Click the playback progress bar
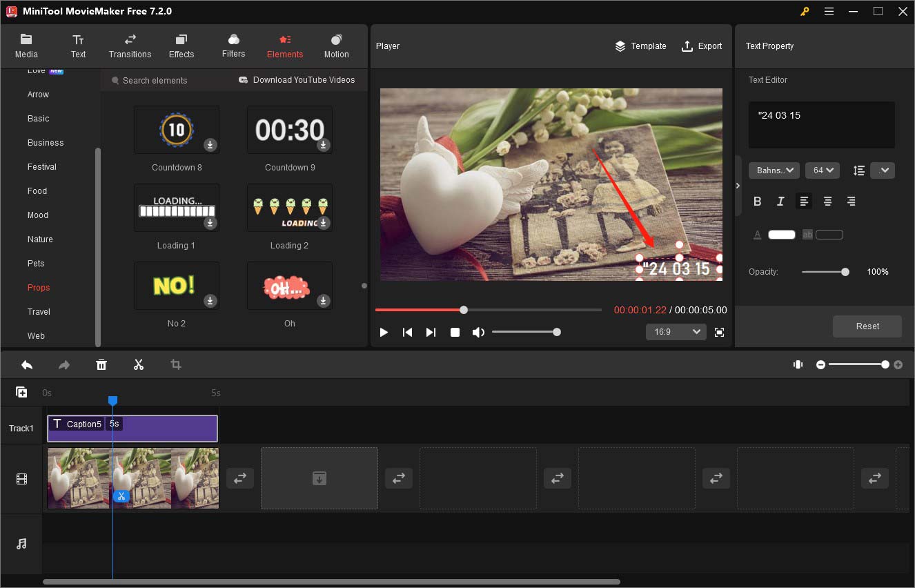 [489, 310]
